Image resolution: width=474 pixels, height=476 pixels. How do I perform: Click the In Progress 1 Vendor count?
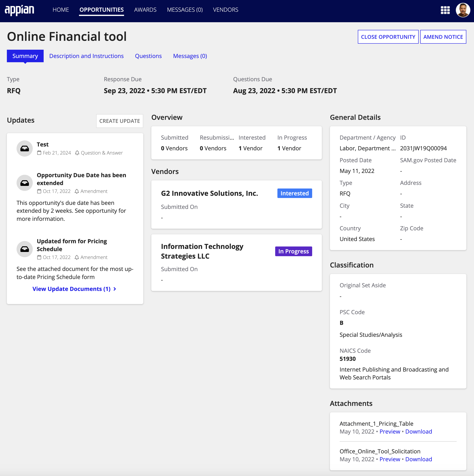pos(289,148)
